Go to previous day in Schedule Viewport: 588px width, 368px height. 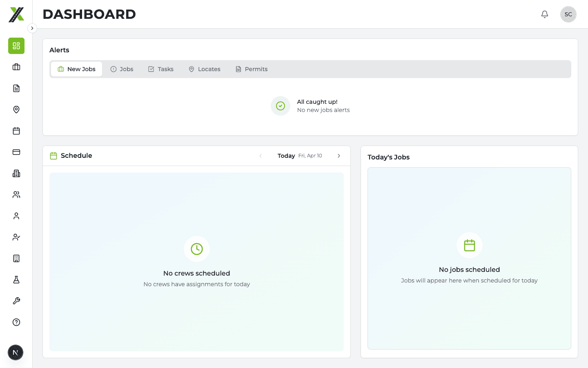click(x=261, y=156)
